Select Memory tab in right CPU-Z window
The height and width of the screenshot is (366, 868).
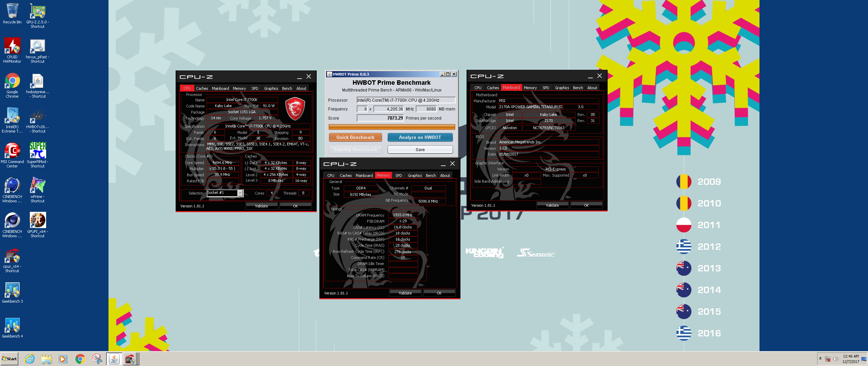pyautogui.click(x=530, y=88)
